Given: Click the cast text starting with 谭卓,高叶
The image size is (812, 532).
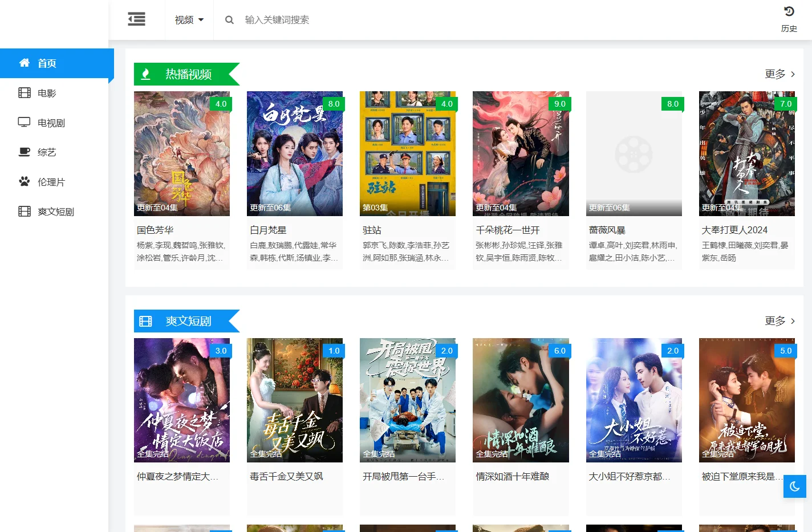Looking at the screenshot, I should pyautogui.click(x=633, y=251).
